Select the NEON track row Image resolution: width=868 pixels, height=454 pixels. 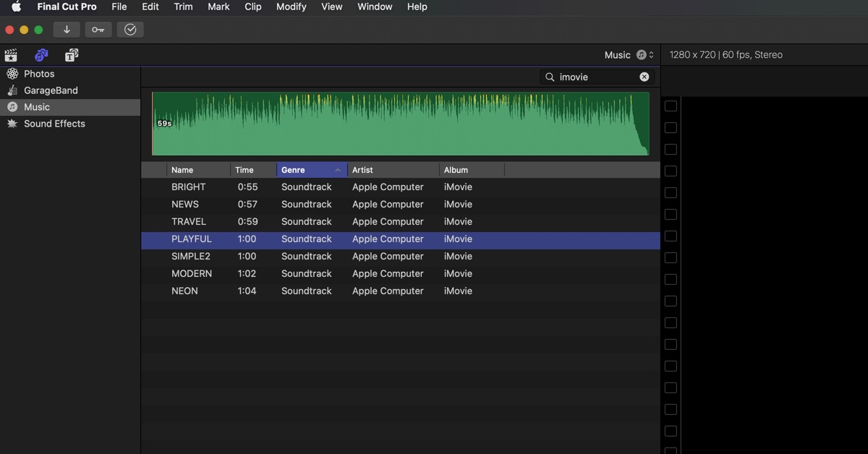point(401,291)
